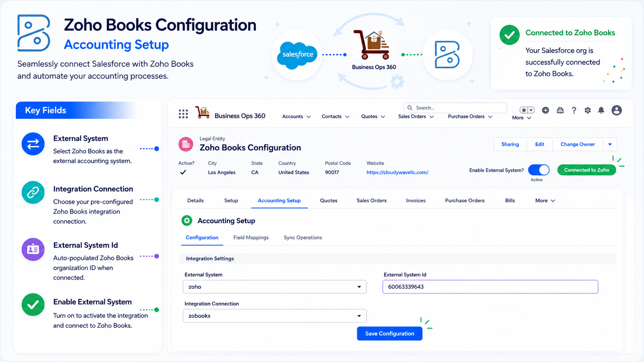Click the Zoho Books logo in diagram circle
The image size is (644, 362).
coord(447,55)
